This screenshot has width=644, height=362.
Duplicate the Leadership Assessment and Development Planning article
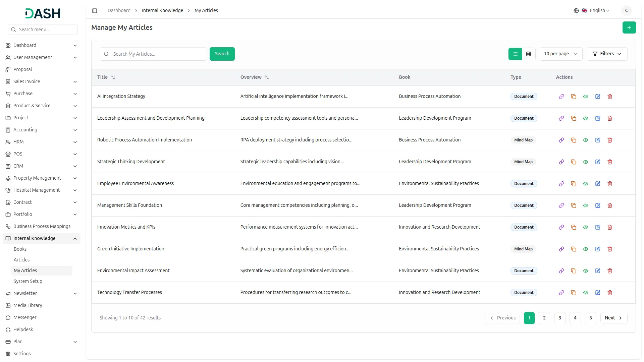573,118
